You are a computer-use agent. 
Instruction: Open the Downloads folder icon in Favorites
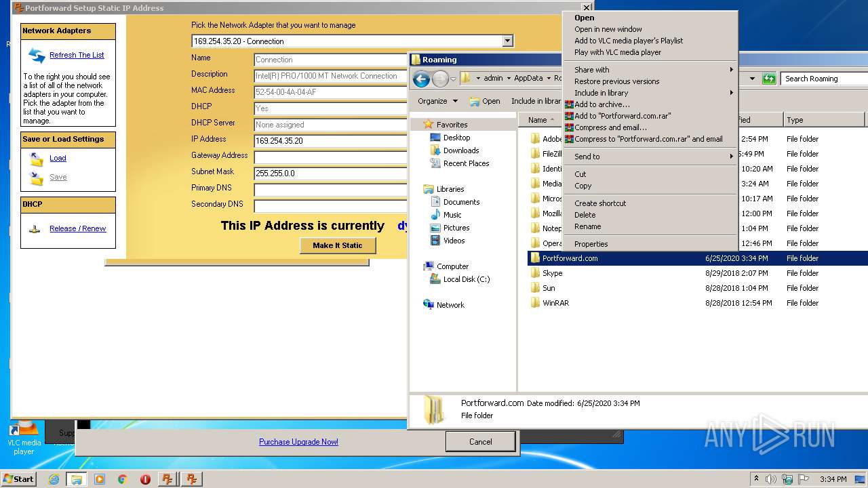tap(435, 150)
